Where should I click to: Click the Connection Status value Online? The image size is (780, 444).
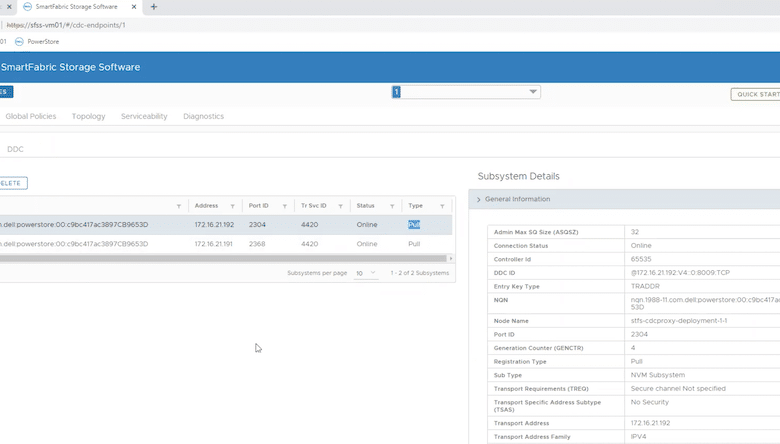(x=641, y=246)
